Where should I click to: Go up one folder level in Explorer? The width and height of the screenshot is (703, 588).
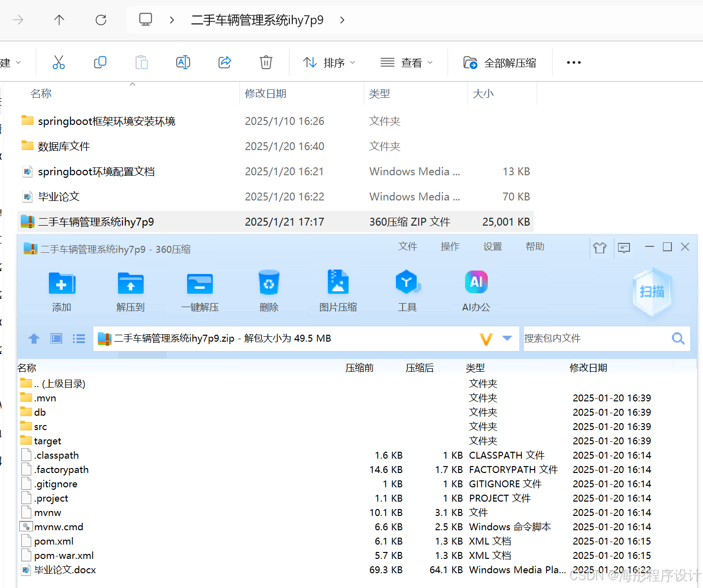(59, 20)
